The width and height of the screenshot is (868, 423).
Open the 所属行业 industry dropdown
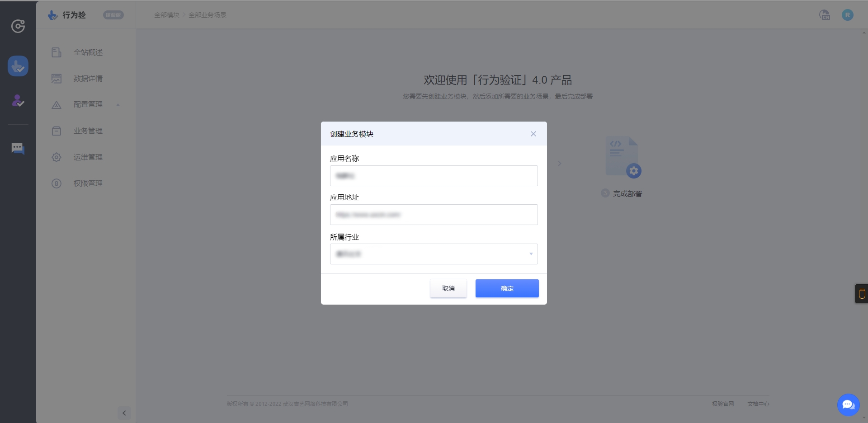point(433,254)
